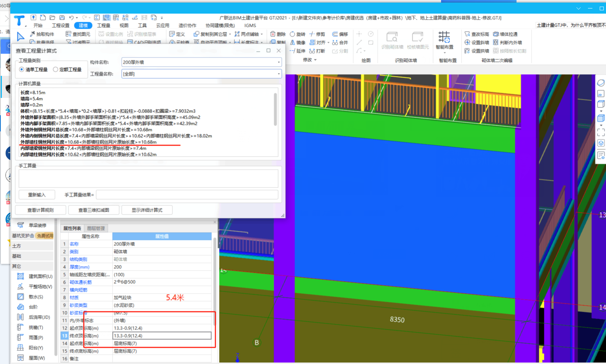Click the 查改标高 elevation edit tool
This screenshot has height=364, width=606.
point(476,34)
